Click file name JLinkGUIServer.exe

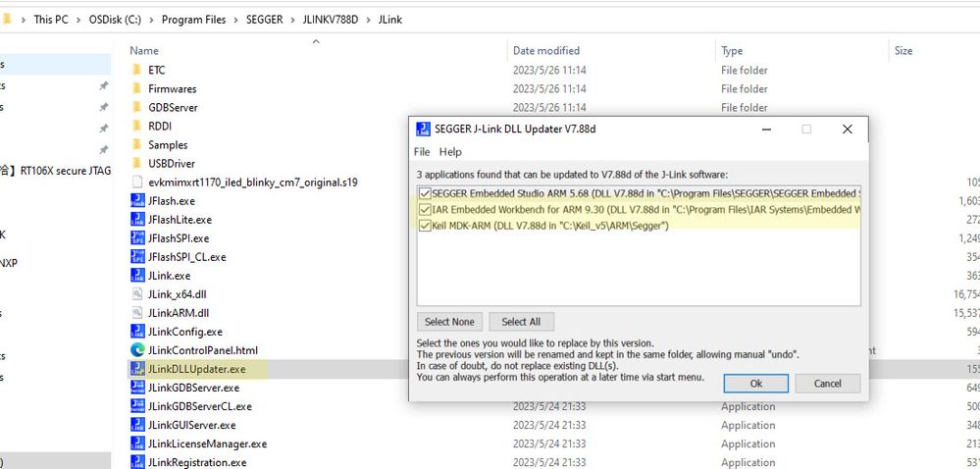point(192,425)
